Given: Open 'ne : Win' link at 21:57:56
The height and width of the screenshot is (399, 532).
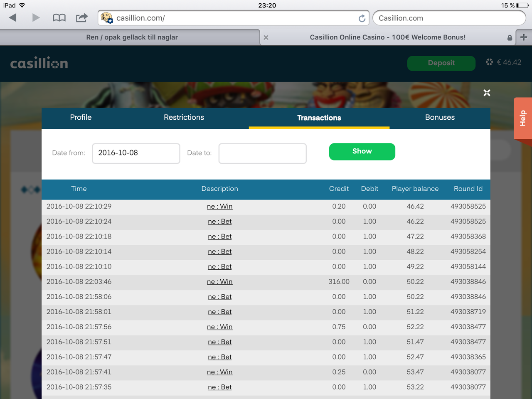Looking at the screenshot, I should click(220, 327).
